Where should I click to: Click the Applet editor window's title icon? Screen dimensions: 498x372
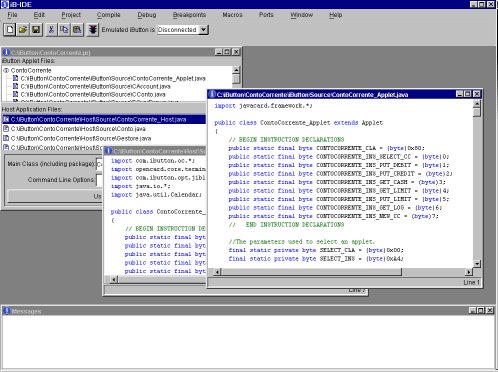pos(212,94)
